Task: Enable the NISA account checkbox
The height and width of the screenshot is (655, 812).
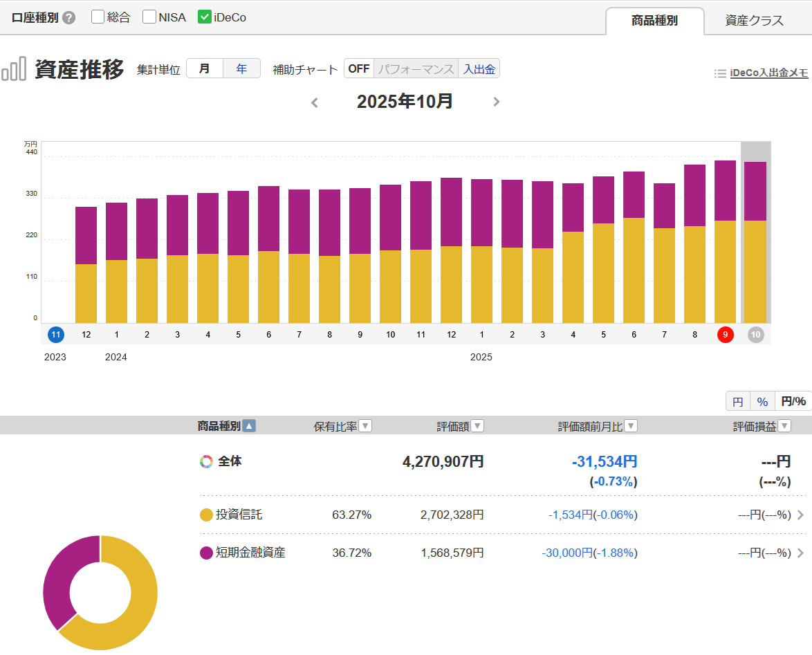Action: pyautogui.click(x=149, y=17)
